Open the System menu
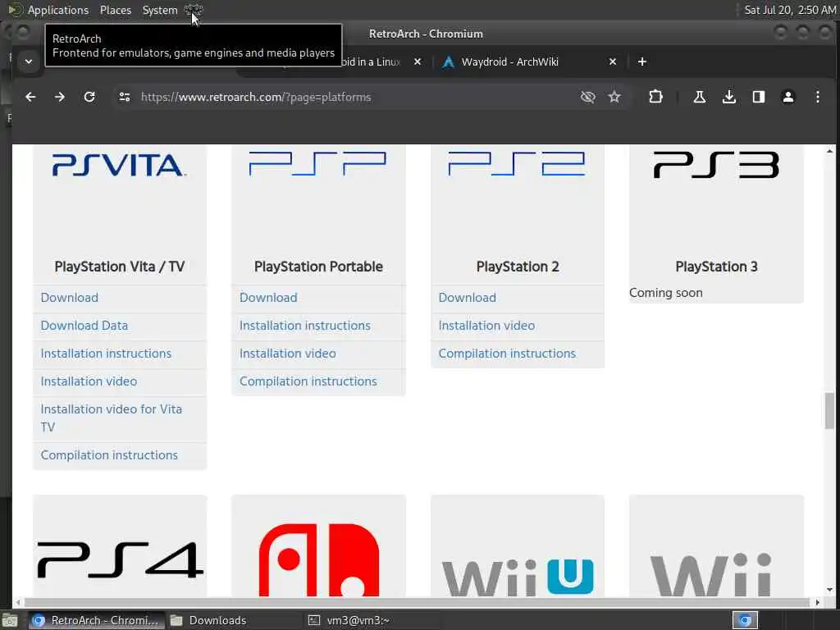This screenshot has height=630, width=840. [x=160, y=10]
